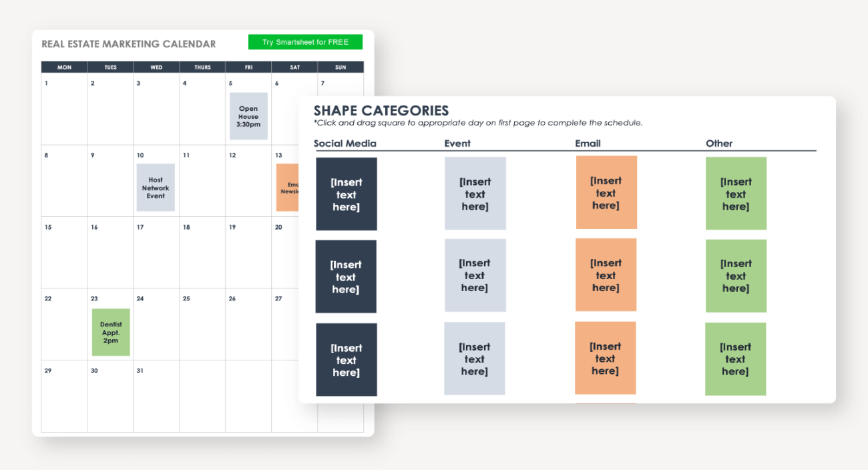
Task: Select first dark navy Social Media square
Action: tap(346, 194)
